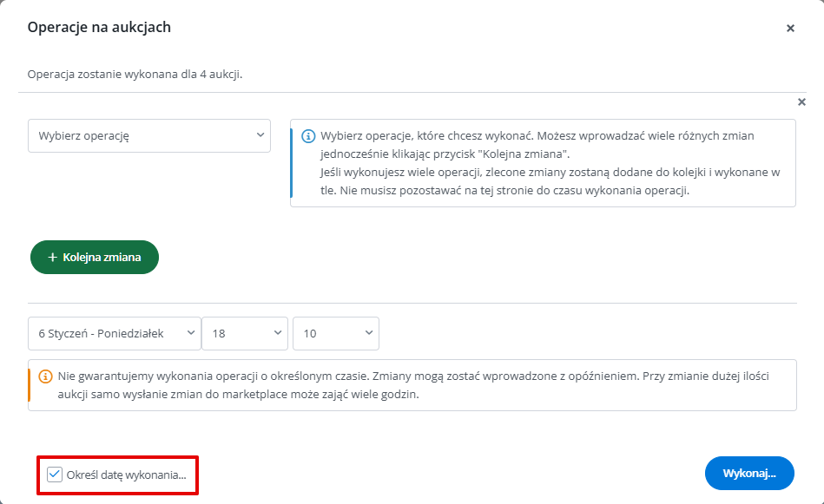
Task: Click the plus icon in Kolejna zmiana
Action: [53, 258]
